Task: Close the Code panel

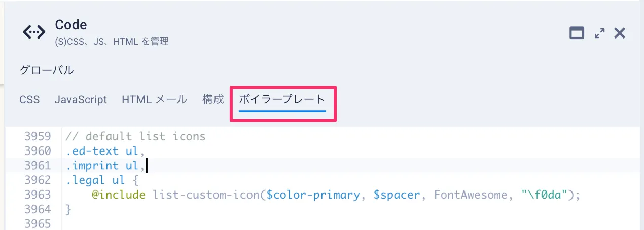Action: coord(620,33)
